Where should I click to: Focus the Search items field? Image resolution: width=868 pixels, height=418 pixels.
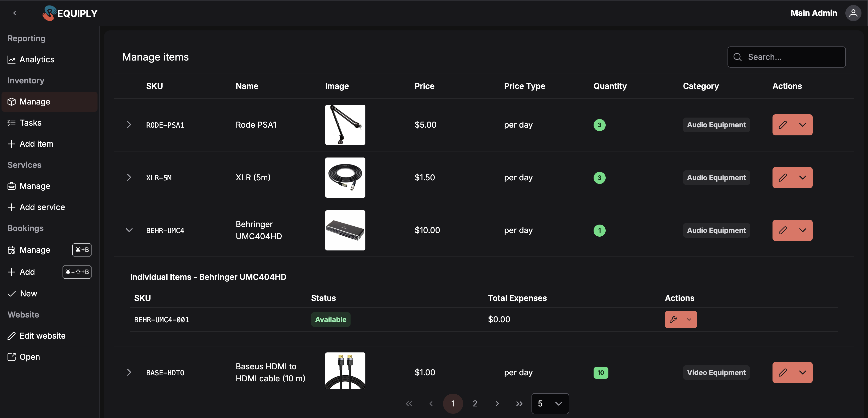792,57
